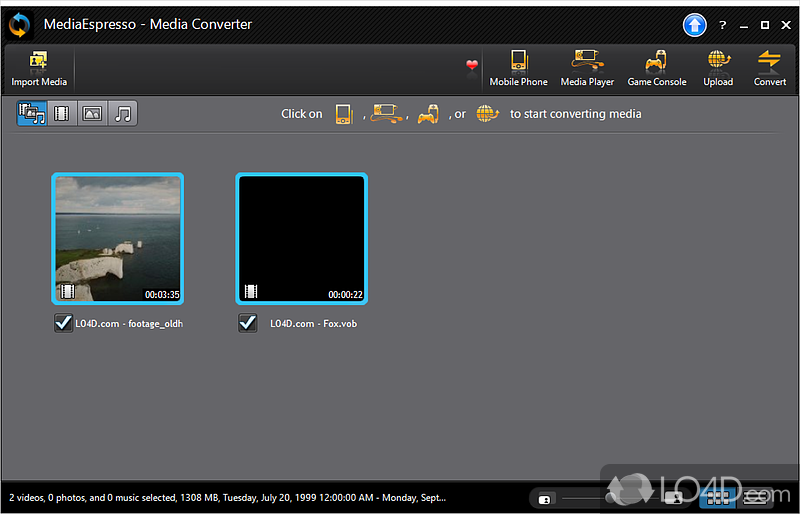This screenshot has width=800, height=514.
Task: Show all media types filter
Action: (32, 113)
